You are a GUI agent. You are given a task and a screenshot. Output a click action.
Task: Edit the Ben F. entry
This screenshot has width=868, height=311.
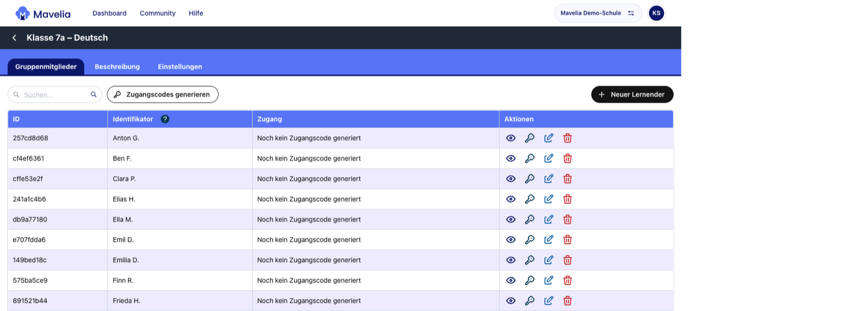point(548,158)
